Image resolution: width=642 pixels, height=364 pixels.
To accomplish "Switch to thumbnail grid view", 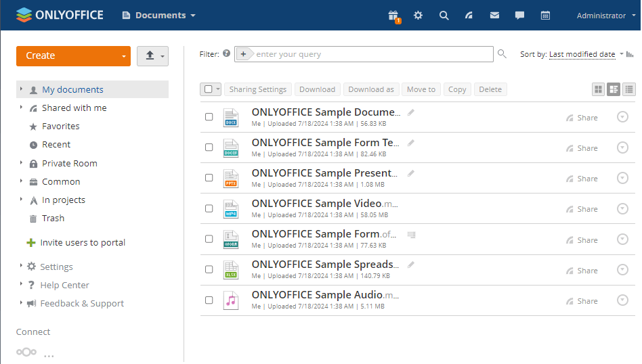I will point(598,89).
